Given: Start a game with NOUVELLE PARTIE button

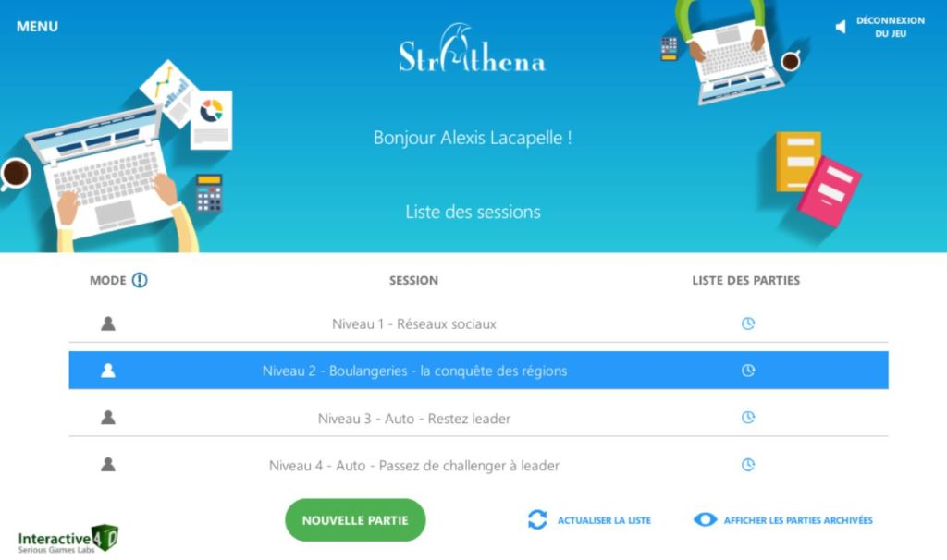Looking at the screenshot, I should [355, 520].
